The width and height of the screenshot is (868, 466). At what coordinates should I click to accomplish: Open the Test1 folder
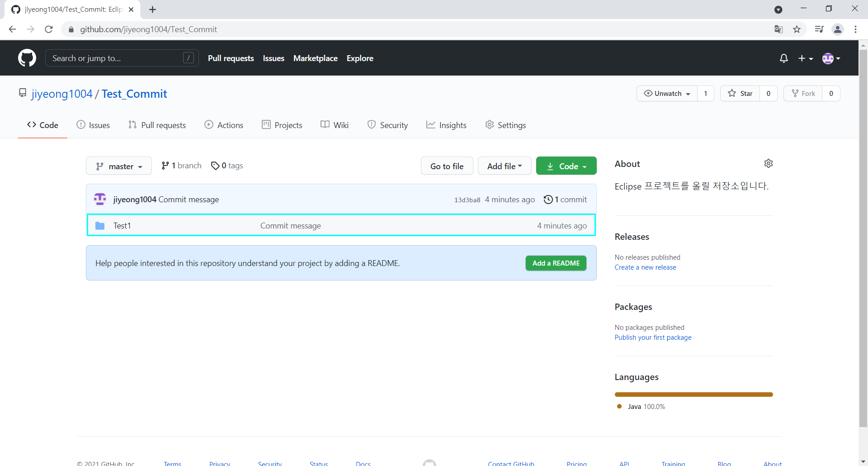tap(122, 226)
